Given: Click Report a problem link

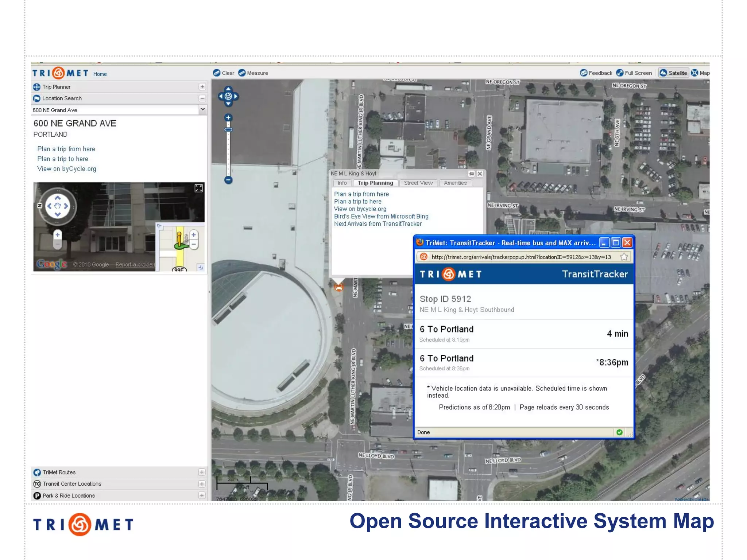Looking at the screenshot, I should click(x=135, y=265).
